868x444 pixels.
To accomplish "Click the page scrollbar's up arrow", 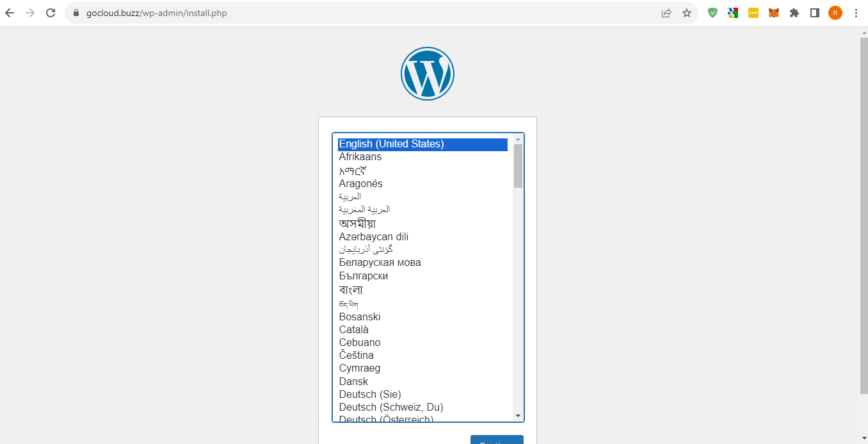I will pyautogui.click(x=864, y=32).
